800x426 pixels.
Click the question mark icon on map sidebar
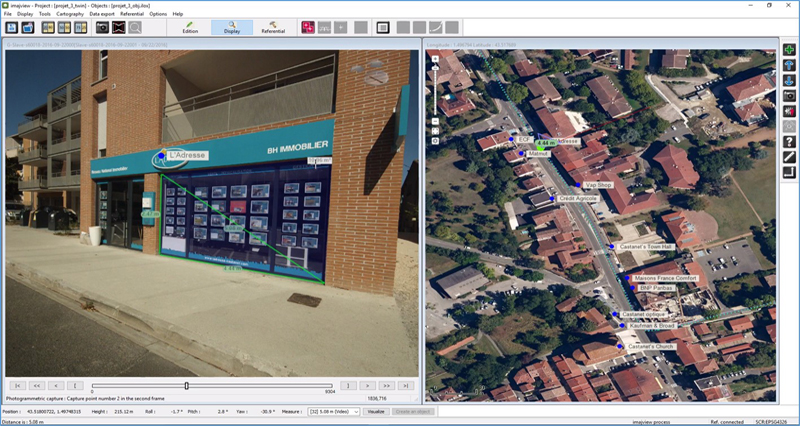789,142
